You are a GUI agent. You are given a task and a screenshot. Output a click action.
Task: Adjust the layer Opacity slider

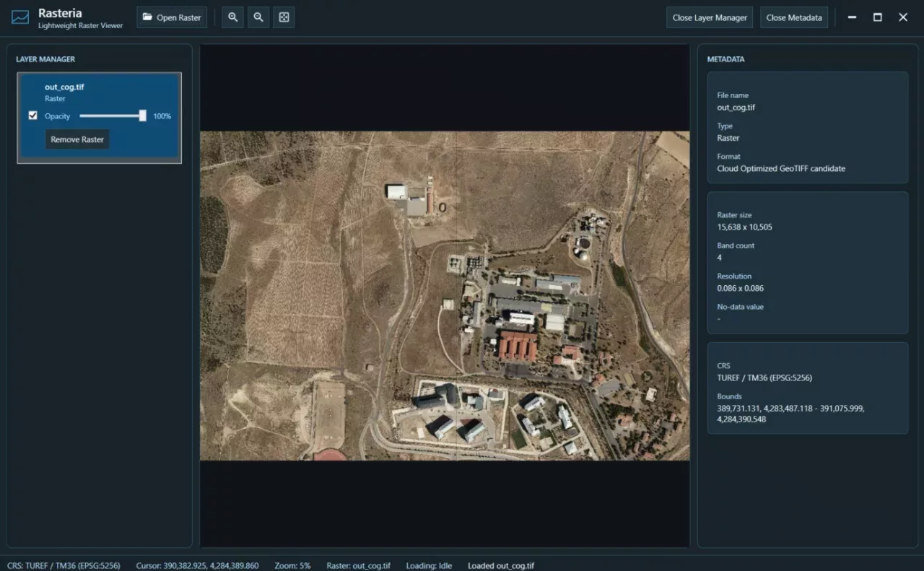click(113, 115)
